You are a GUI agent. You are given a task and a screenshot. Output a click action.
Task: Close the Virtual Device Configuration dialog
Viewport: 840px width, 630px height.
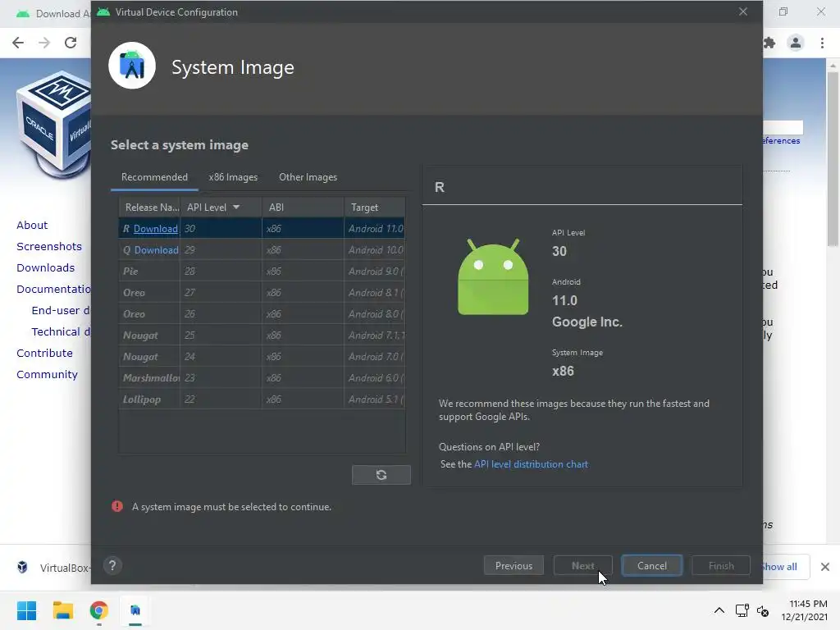742,11
